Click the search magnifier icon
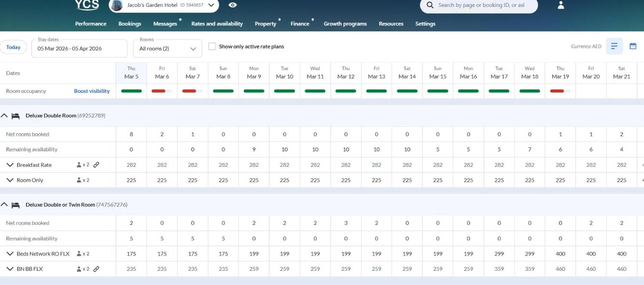The height and width of the screenshot is (285, 644). click(430, 5)
